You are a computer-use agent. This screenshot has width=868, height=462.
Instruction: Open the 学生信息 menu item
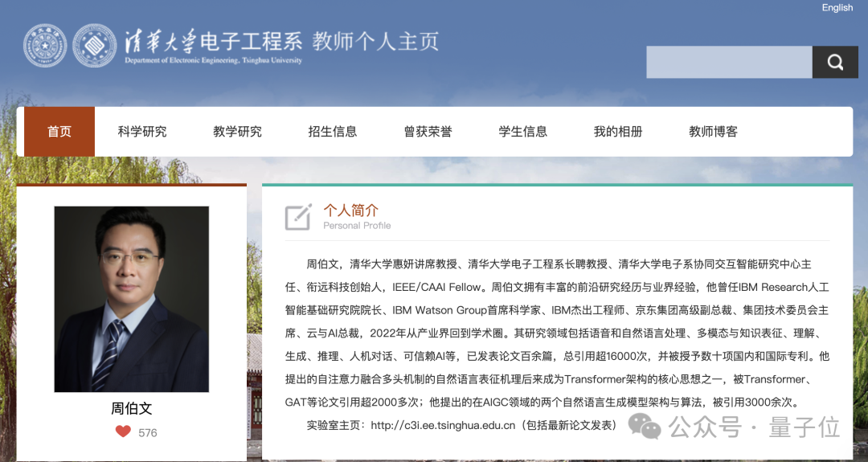[x=523, y=132]
